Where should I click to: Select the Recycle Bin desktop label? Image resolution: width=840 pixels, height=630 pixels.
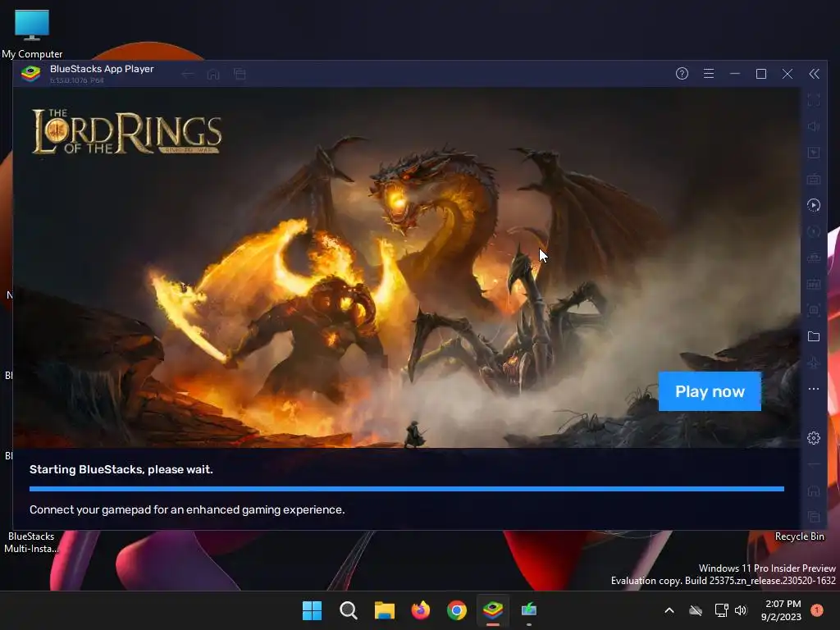[799, 536]
